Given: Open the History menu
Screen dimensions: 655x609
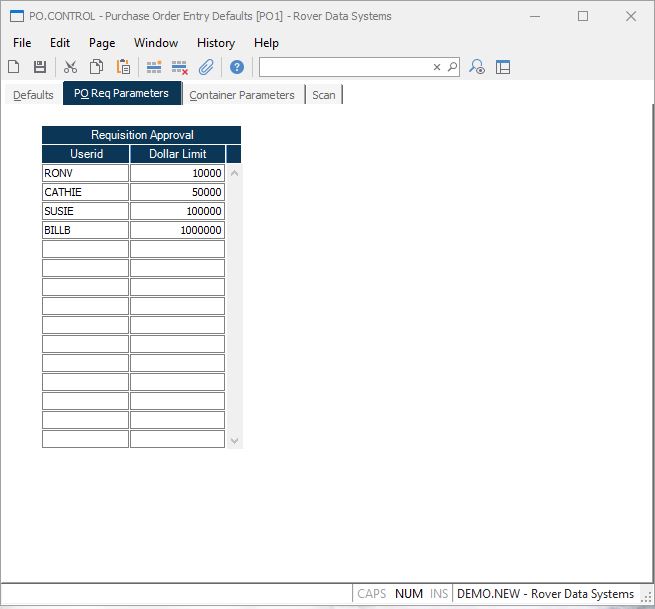Looking at the screenshot, I should coord(215,43).
